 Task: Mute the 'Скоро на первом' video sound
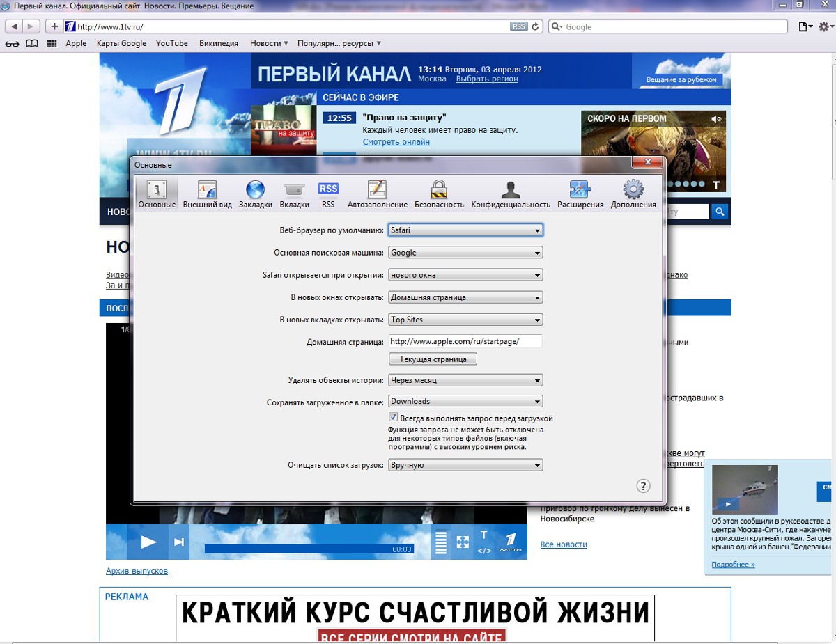(715, 118)
